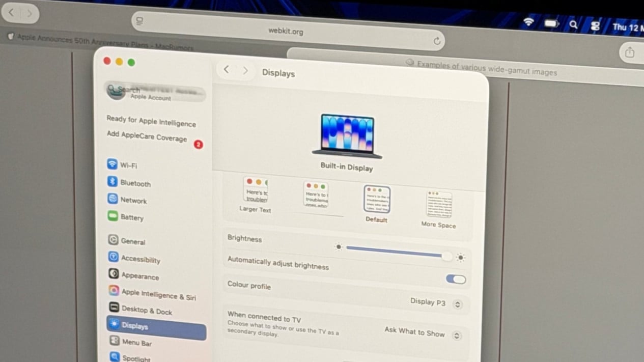Go to General settings
Viewport: 644px width, 362px height.
pos(132,241)
